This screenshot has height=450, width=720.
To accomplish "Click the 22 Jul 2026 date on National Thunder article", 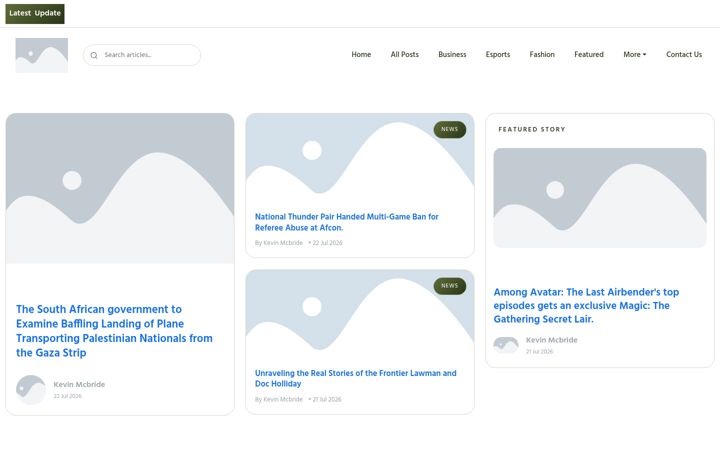I will tap(327, 242).
